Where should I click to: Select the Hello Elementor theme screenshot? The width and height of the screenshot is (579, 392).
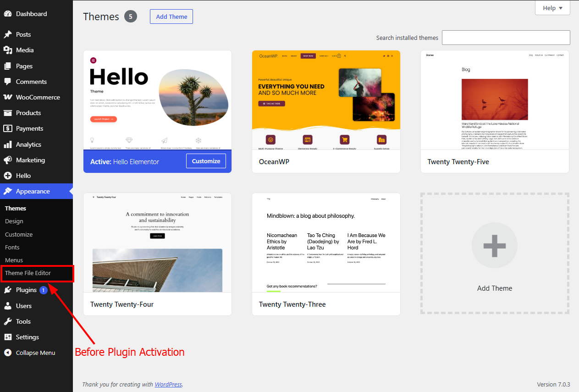[x=157, y=100]
